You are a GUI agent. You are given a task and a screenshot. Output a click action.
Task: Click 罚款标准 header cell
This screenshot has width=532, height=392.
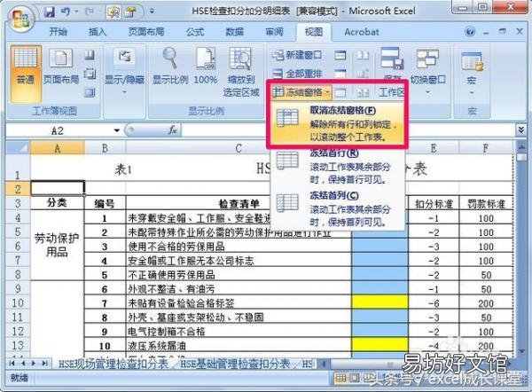[x=486, y=203]
